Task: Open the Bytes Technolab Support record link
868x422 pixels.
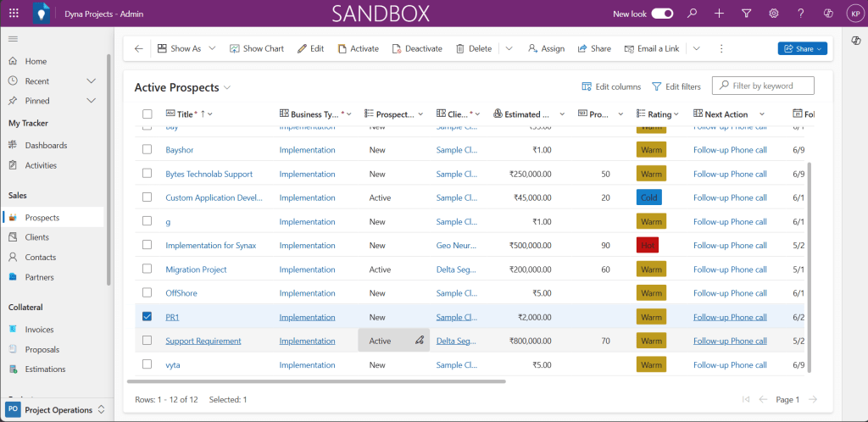Action: tap(209, 174)
